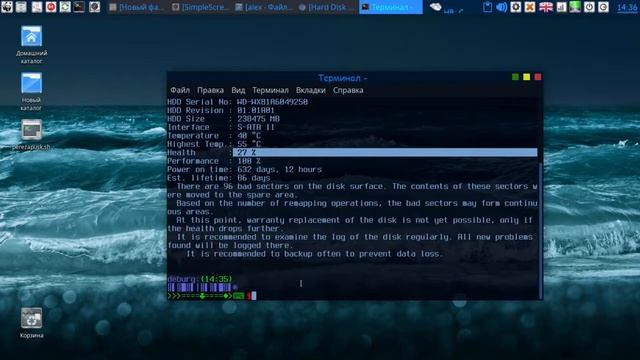Click the dark round launcher icon in panel
Viewport: 640px width, 360px height.
(94, 7)
